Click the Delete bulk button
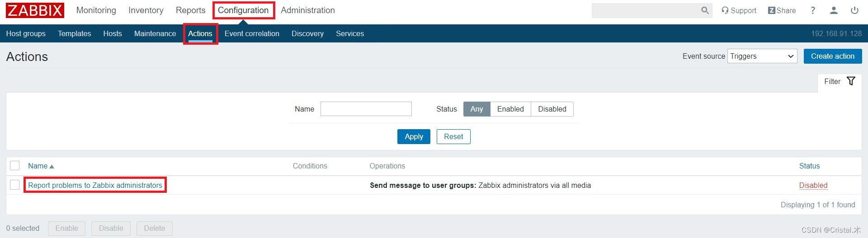This screenshot has height=238, width=868. tap(155, 229)
